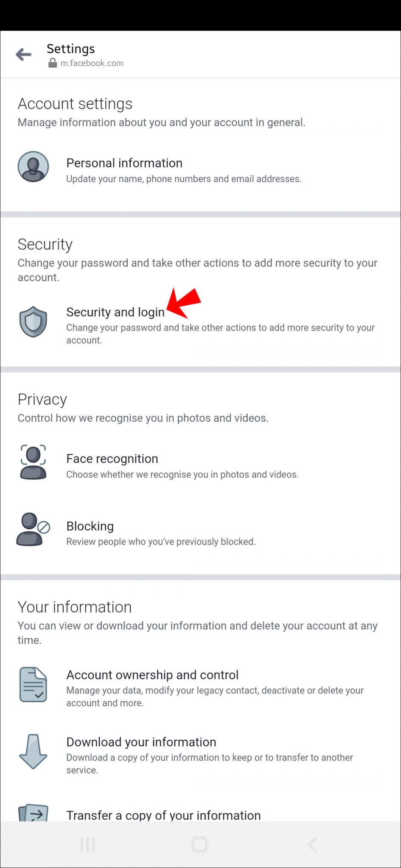
Task: Open Personal information settings
Action: [x=124, y=163]
